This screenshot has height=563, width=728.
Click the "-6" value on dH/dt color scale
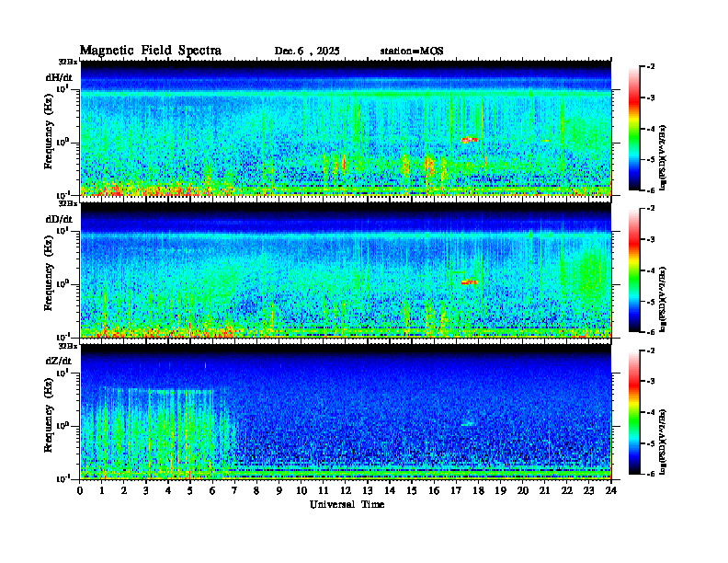click(652, 190)
